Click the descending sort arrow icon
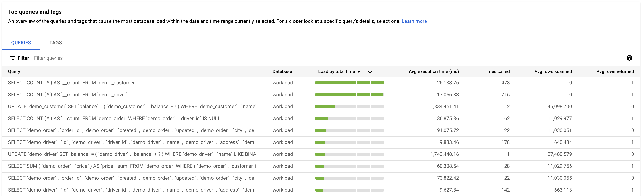Screen dimensions: 644x196 (x=370, y=71)
